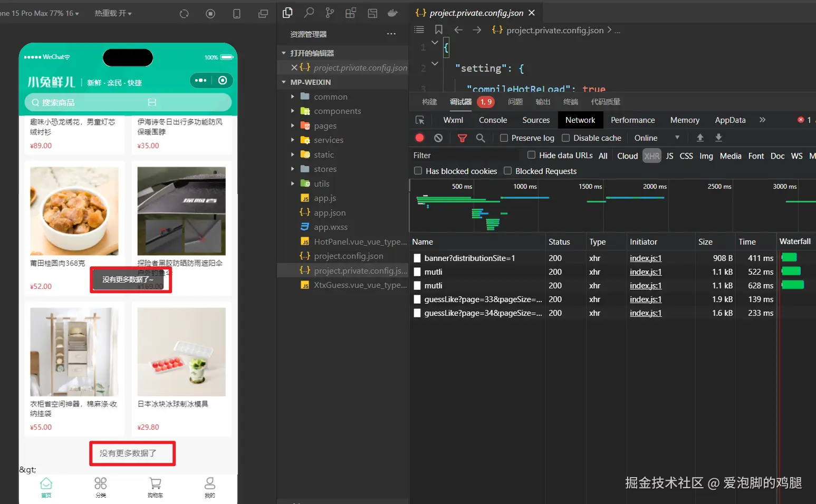Click the more options ellipsis beside 资源管理器
The width and height of the screenshot is (816, 504).
pos(391,34)
